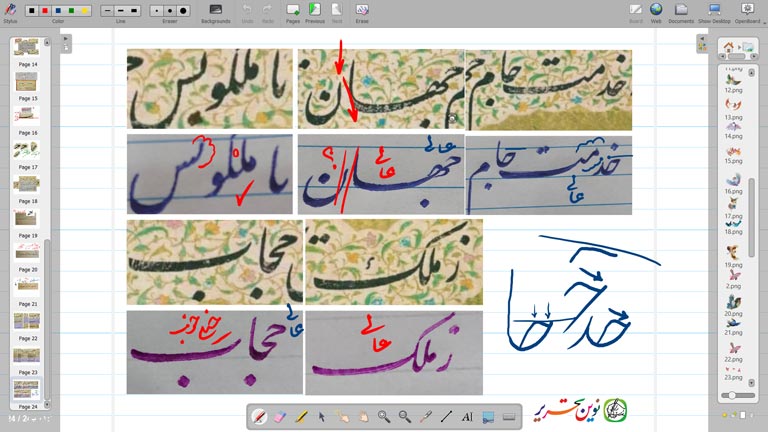Open the OpenBoard menu
This screenshot has width=768, height=432.
pyautogui.click(x=747, y=10)
